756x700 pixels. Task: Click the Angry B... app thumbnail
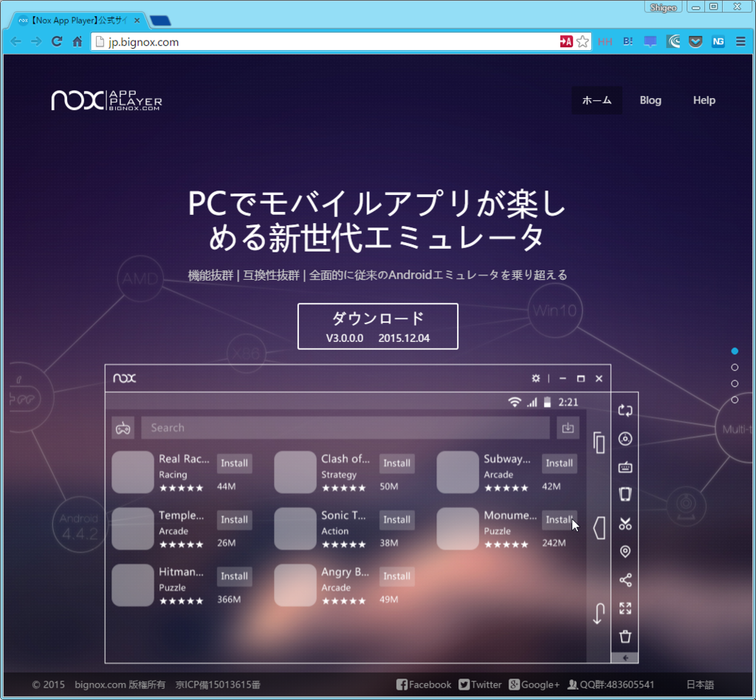[295, 585]
